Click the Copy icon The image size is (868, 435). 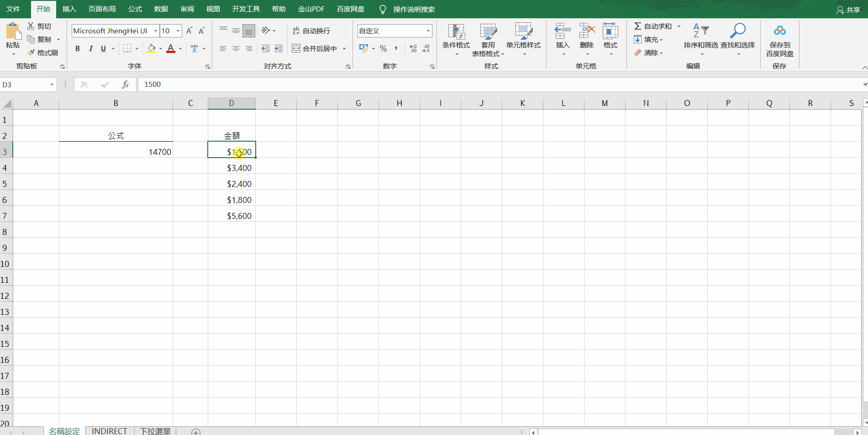click(x=31, y=39)
